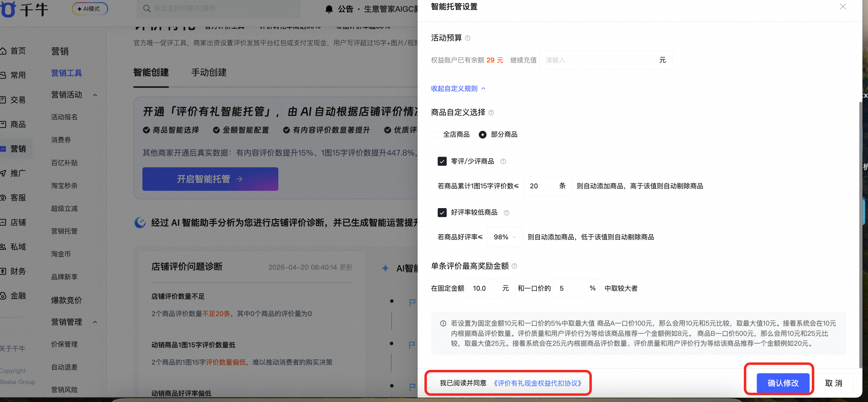Click the 开启智能托管 button
The image size is (868, 402).
point(210,179)
